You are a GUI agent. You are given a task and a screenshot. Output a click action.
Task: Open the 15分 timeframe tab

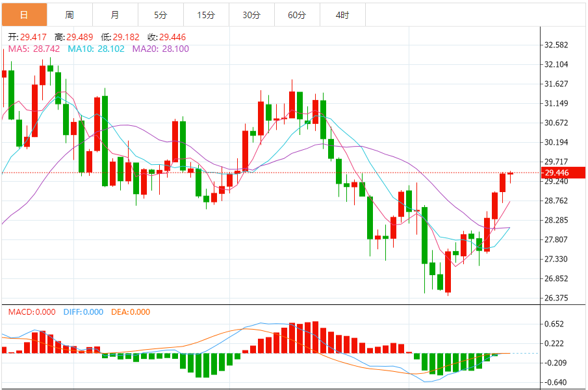point(206,15)
